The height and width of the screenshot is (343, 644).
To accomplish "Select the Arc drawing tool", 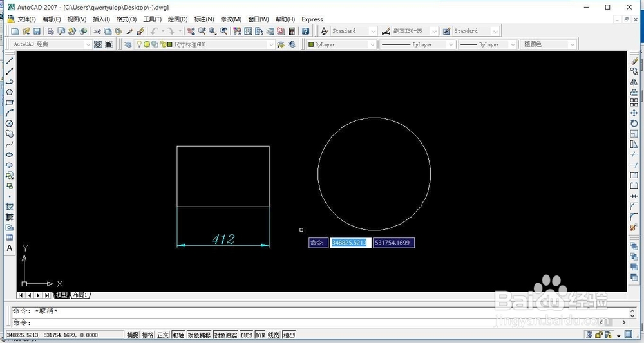I will coord(9,113).
